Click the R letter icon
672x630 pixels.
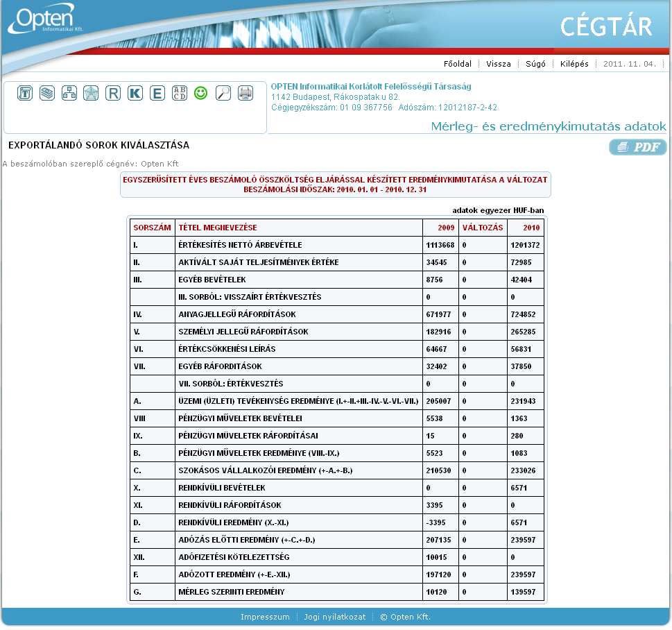tap(113, 93)
